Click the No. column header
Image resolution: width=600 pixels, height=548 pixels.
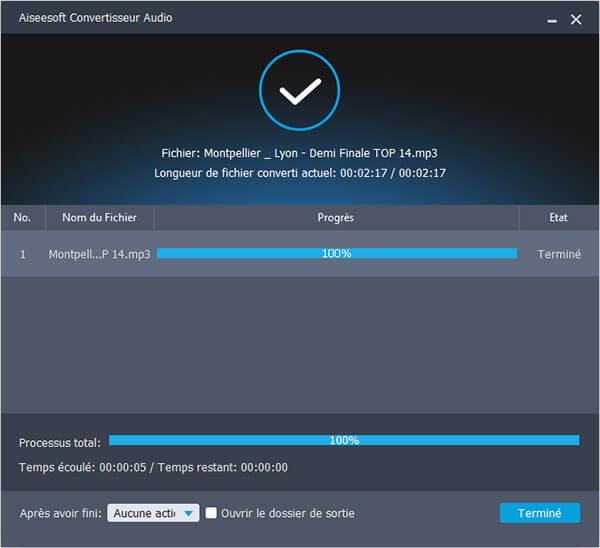(x=22, y=217)
